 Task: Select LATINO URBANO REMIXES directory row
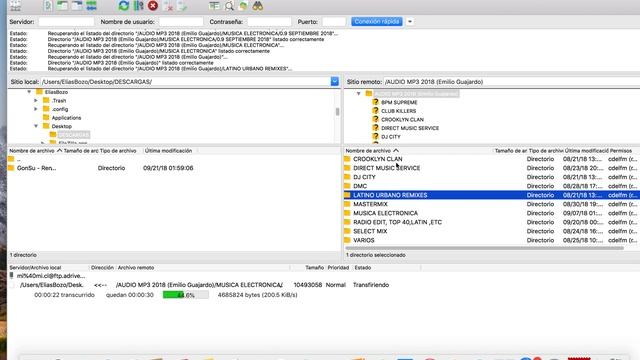pos(492,195)
